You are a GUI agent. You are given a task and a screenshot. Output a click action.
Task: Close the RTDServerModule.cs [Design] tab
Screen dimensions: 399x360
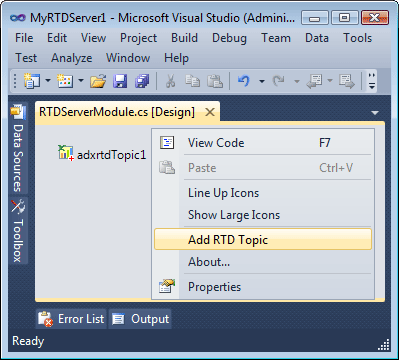pyautogui.click(x=210, y=112)
